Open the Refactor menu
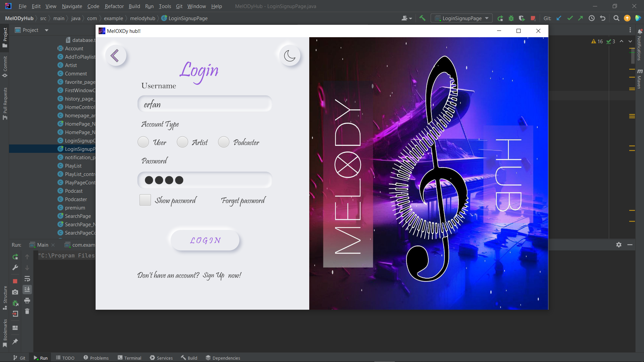644x362 pixels. [114, 6]
